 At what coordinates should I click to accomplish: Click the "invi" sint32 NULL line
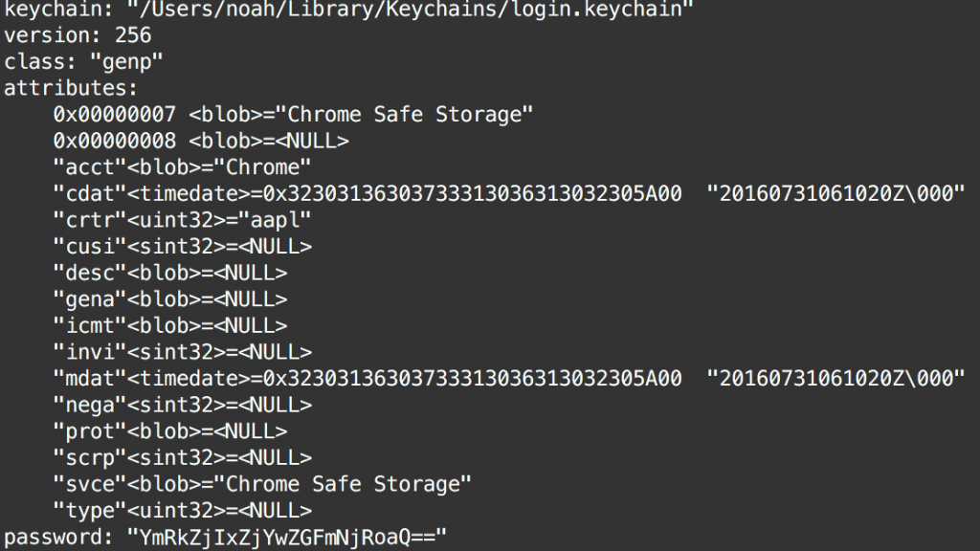(183, 352)
